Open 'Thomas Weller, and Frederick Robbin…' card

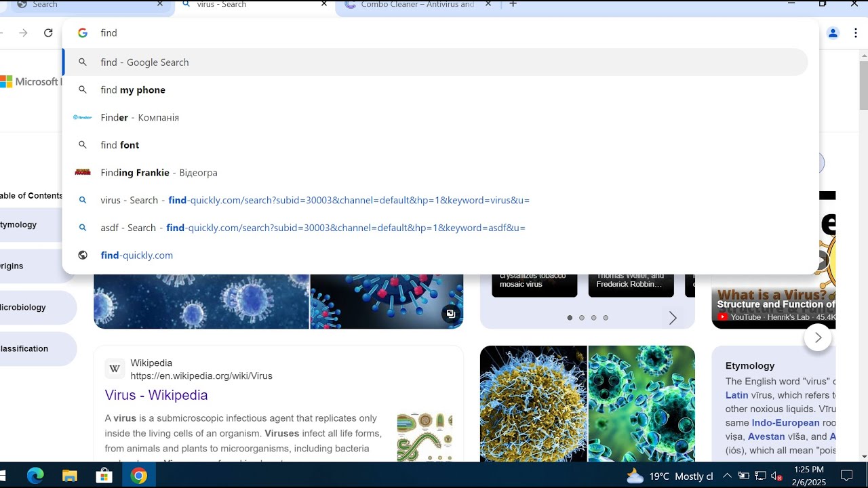pos(631,285)
